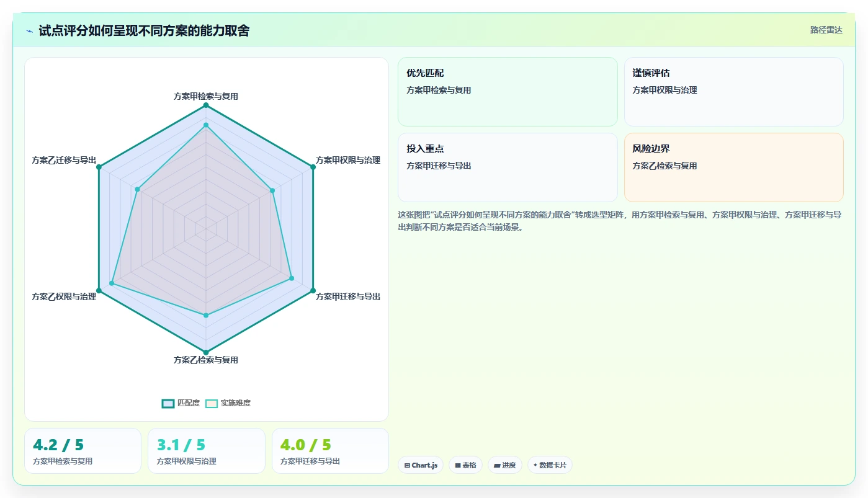Click radar axis label 方案乙检索与复用
The width and height of the screenshot is (868, 498).
(206, 360)
